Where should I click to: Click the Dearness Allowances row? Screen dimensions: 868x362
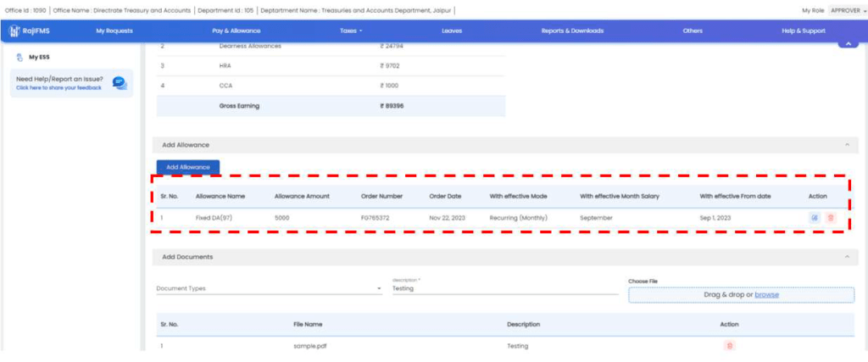(331, 47)
